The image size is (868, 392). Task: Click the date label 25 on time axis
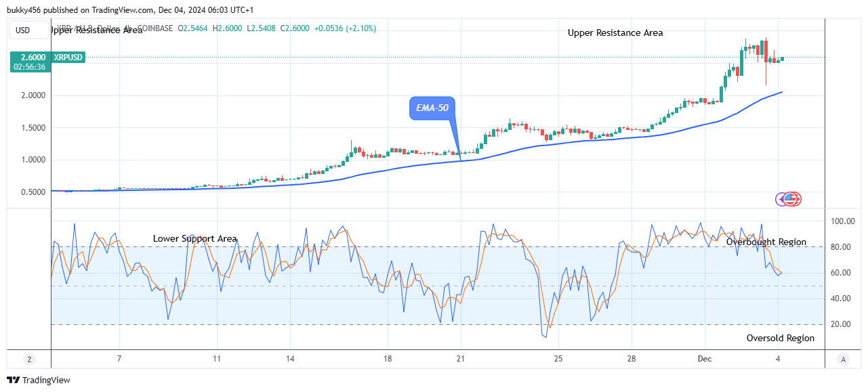[558, 359]
